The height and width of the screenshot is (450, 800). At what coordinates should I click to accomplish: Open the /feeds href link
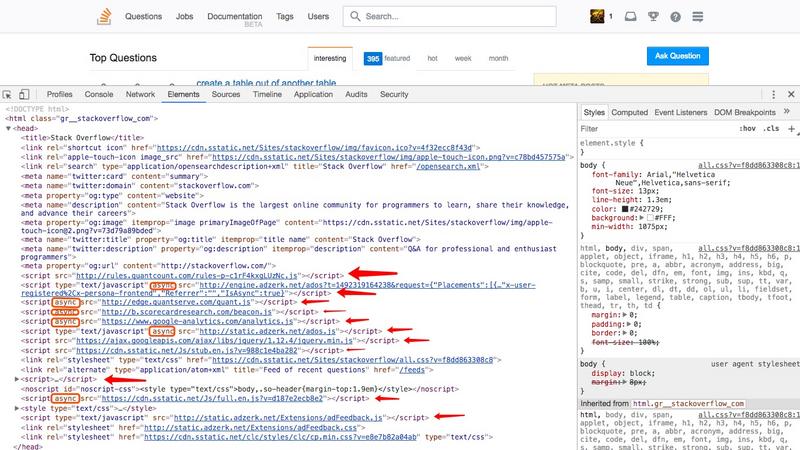[412, 370]
